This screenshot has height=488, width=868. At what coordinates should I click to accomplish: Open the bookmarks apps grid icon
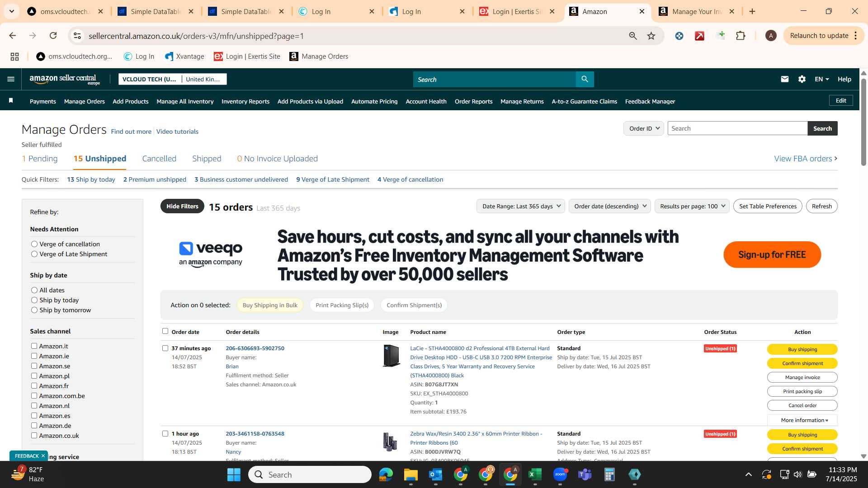[14, 56]
